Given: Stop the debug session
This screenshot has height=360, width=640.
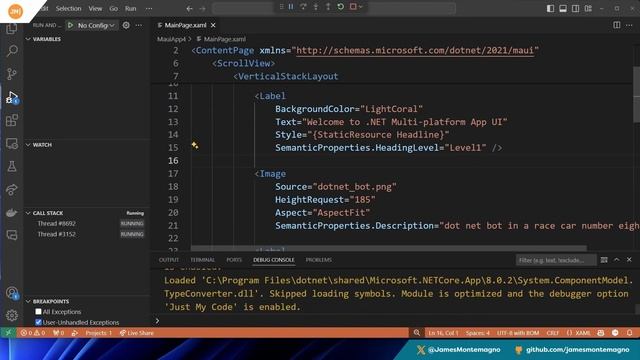Looking at the screenshot, I should point(353,7).
